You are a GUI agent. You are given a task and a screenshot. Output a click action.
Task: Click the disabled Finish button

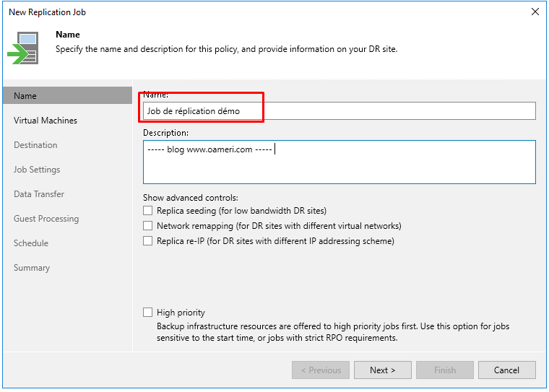coord(445,370)
